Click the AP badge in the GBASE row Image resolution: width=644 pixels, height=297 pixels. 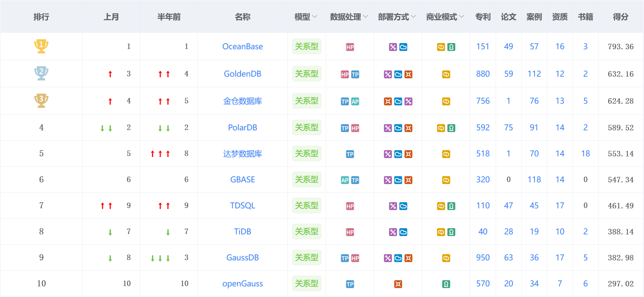click(345, 180)
